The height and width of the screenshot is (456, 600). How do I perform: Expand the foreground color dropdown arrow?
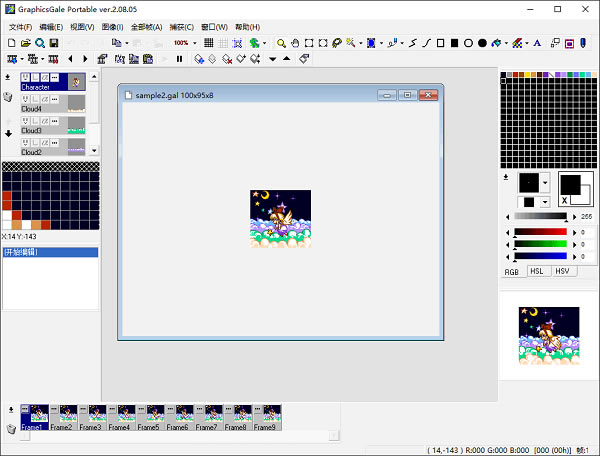544,183
